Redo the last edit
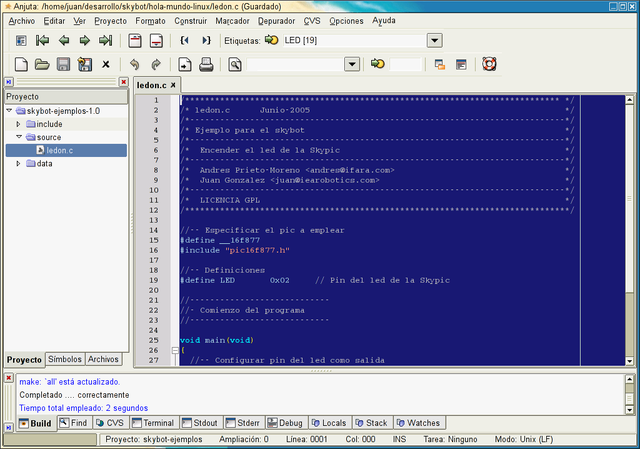640x449 pixels. point(156,64)
